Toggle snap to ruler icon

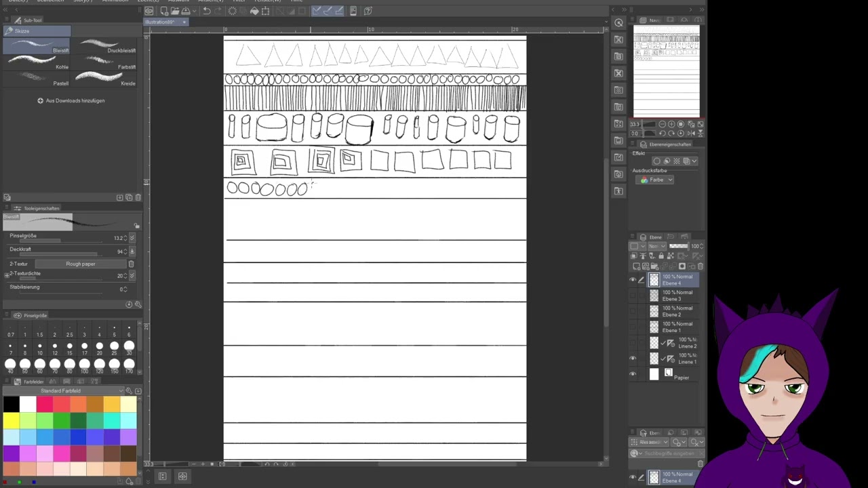click(x=317, y=11)
